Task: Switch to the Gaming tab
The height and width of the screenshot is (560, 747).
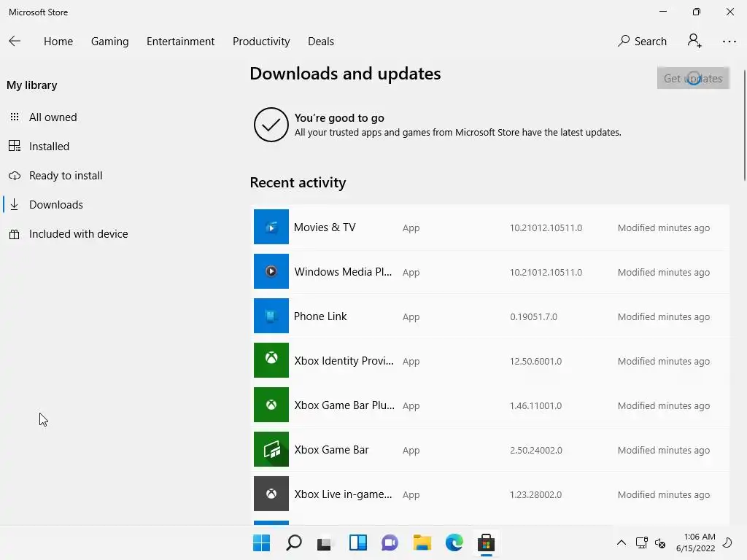Action: pyautogui.click(x=109, y=42)
